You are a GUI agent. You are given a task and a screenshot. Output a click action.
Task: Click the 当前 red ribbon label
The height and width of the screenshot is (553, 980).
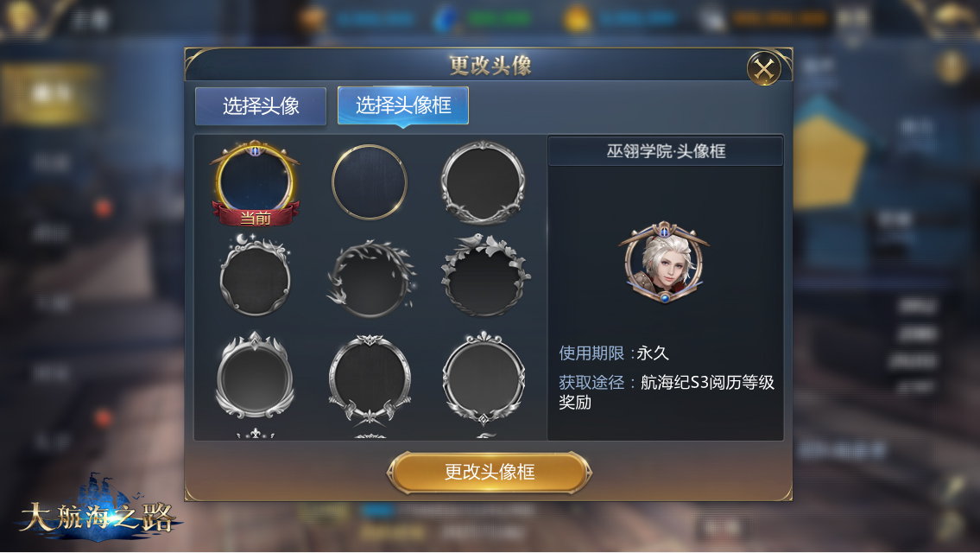tap(255, 218)
